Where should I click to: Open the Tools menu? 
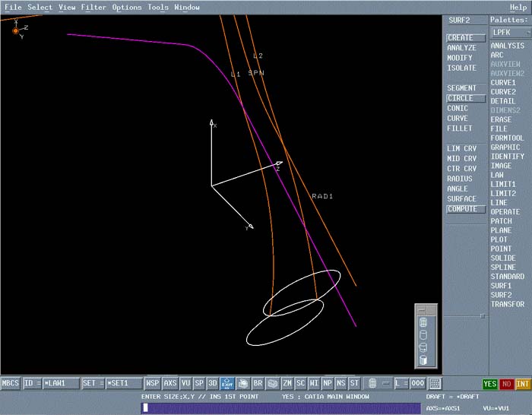(x=158, y=8)
